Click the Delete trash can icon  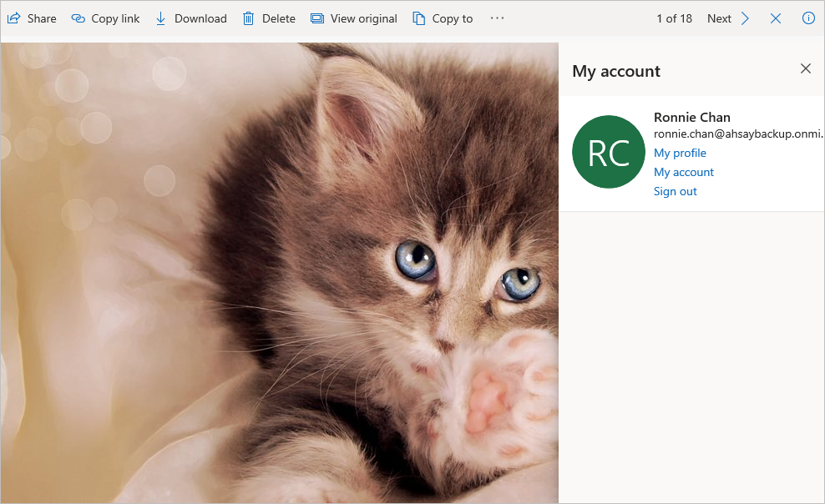point(249,18)
